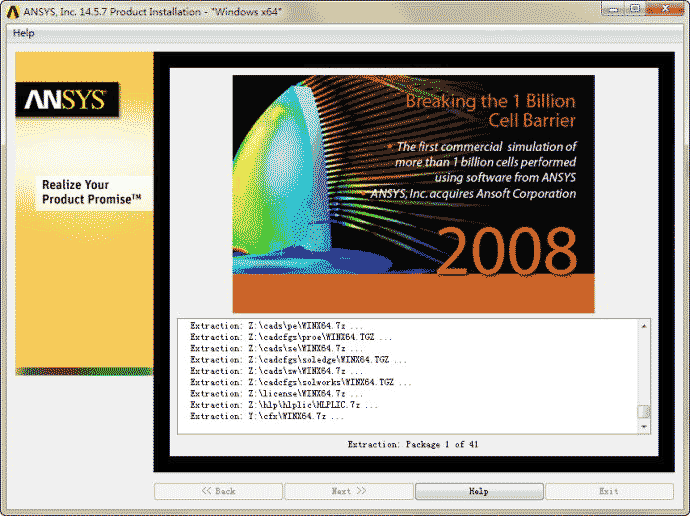690x516 pixels.
Task: Click the 2008 promotional banner image
Action: (413, 194)
